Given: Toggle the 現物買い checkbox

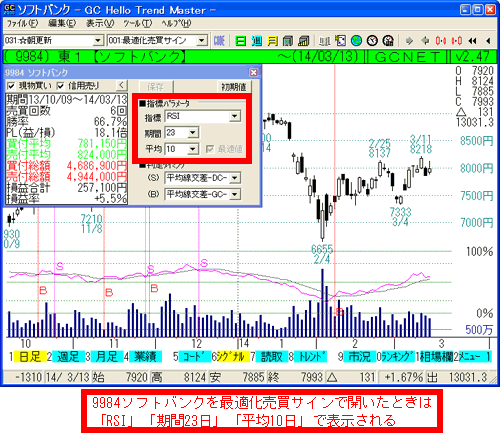Looking at the screenshot, I should click(11, 86).
